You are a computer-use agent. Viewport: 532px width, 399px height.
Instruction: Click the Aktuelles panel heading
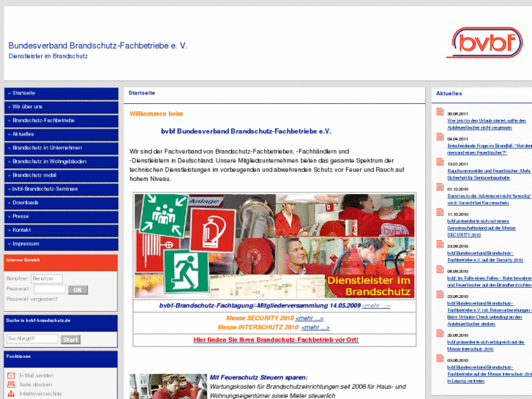(x=449, y=94)
